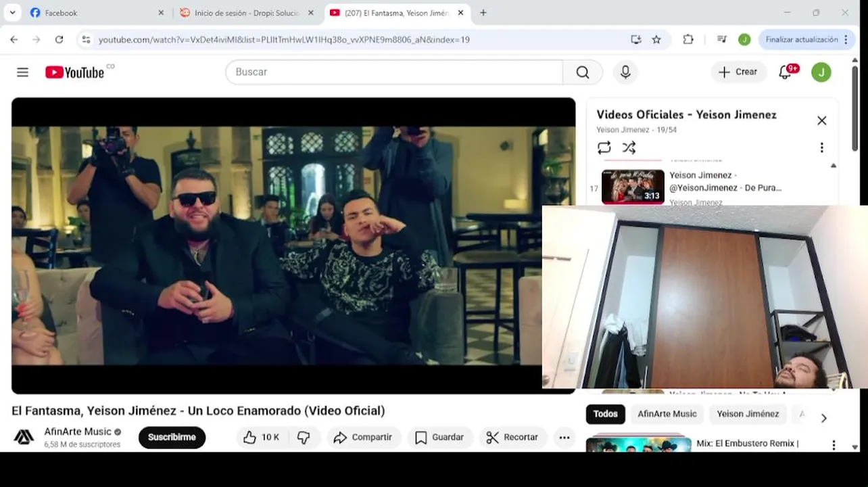Click the browser address bar URL

coord(284,40)
